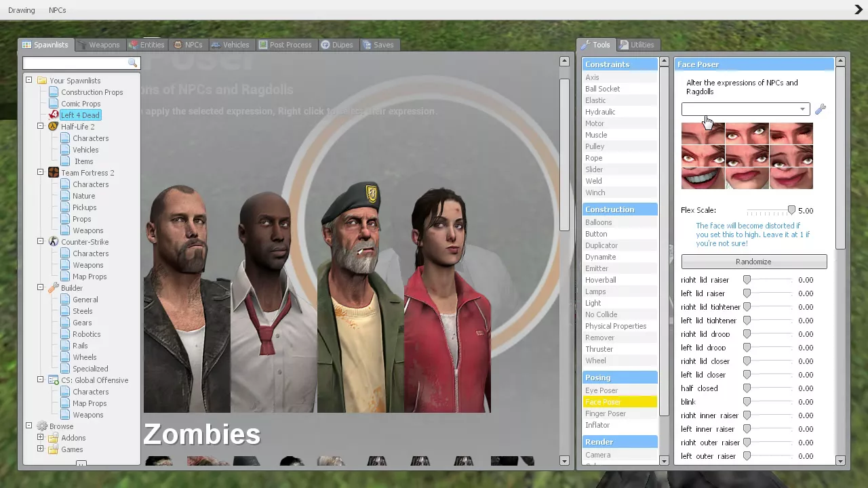Select the Half-Life 2 lambda icon
The height and width of the screenshot is (488, 868).
click(x=54, y=127)
